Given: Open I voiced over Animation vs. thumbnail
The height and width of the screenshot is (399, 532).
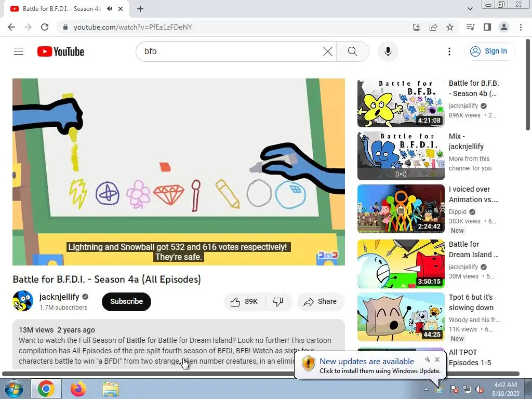Looking at the screenshot, I should pyautogui.click(x=401, y=209).
